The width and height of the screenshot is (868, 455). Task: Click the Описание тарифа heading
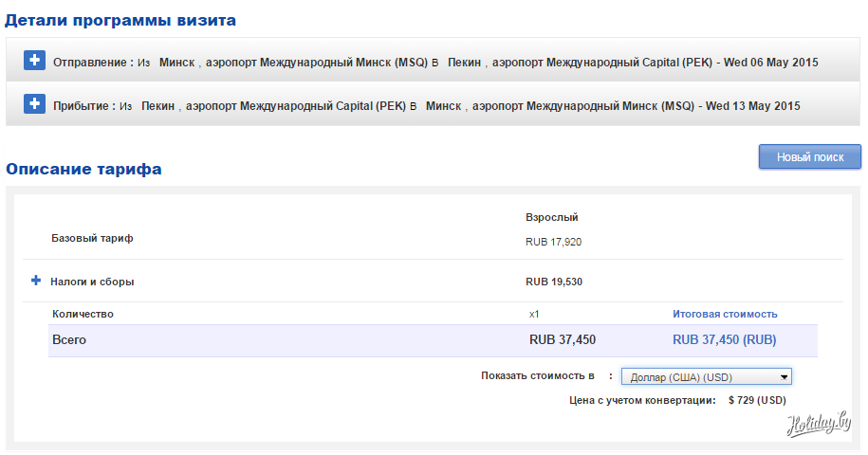pos(83,169)
